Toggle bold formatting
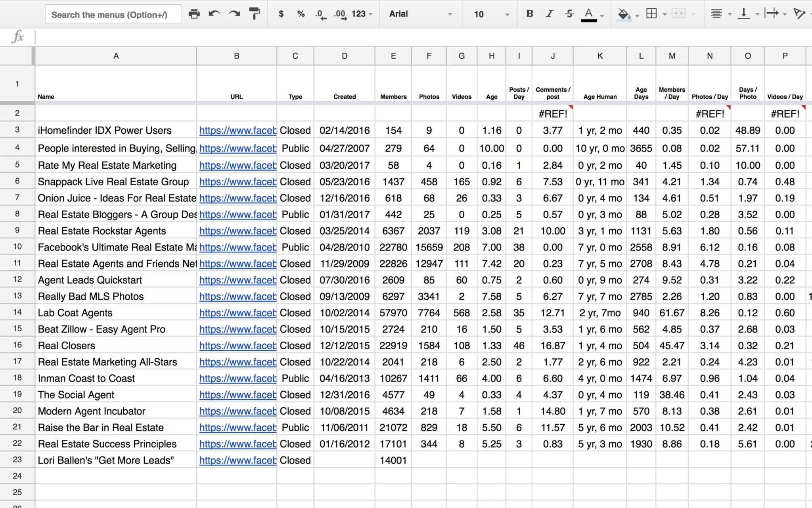This screenshot has width=812, height=508. [529, 14]
